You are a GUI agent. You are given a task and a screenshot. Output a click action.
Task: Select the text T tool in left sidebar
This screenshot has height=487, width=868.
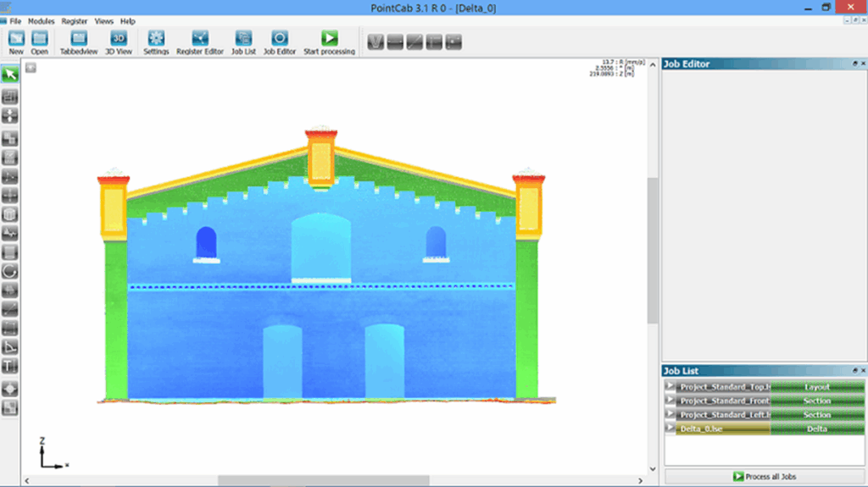click(10, 367)
